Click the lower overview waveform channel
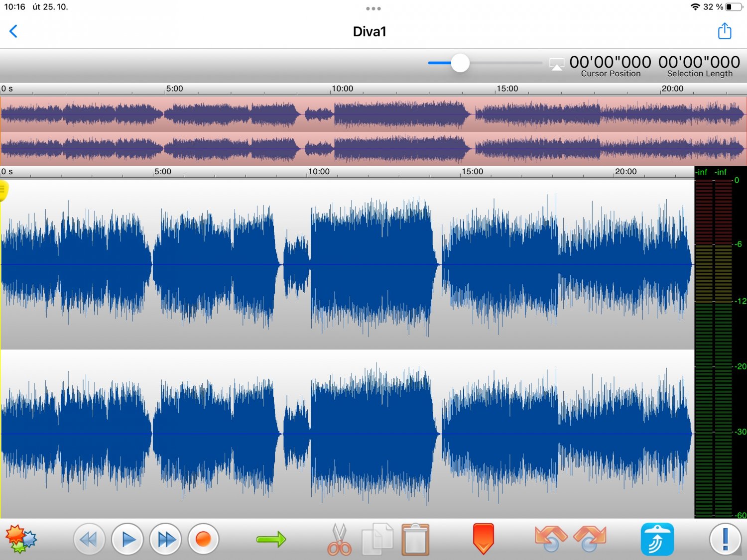747x560 pixels. (x=373, y=148)
